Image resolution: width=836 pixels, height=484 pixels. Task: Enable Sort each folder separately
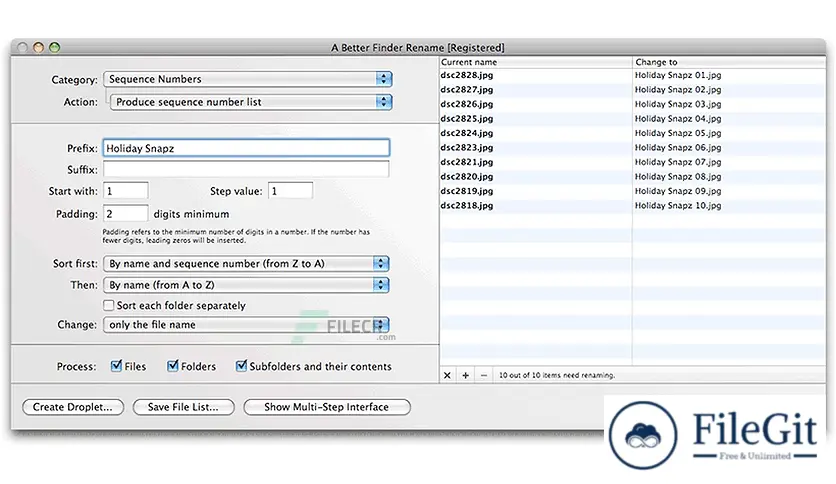tap(109, 305)
